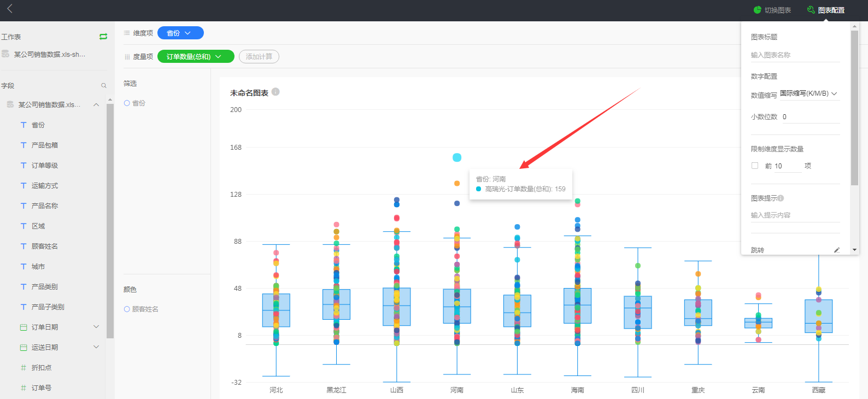Select the 顾客姓名 item under 颜色
Viewport: 868px width, 399px height.
141,309
